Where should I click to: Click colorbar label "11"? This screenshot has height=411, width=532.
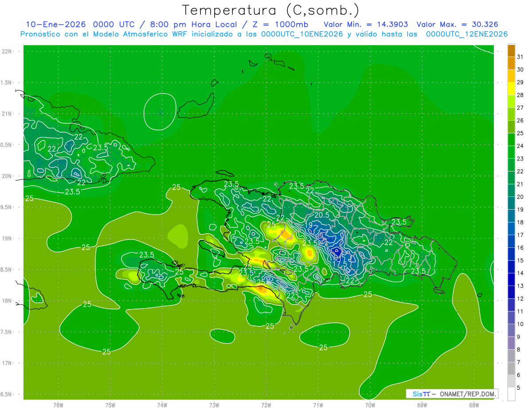pyautogui.click(x=520, y=311)
